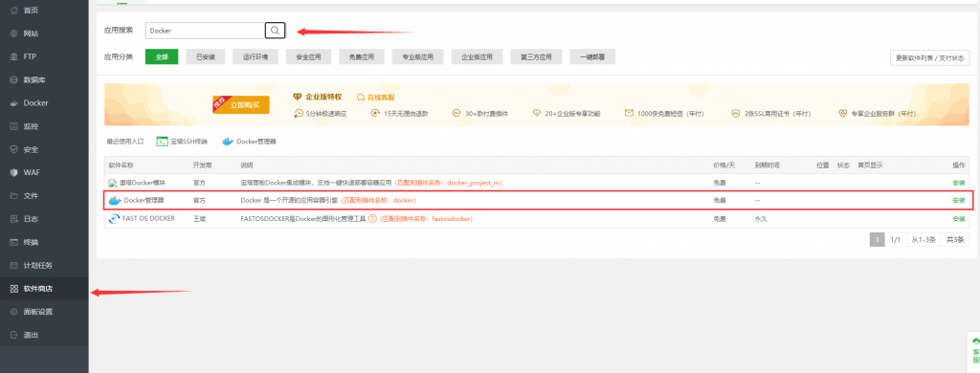Click 更新软件列表 / 支付状态 button
This screenshot has height=373, width=980.
[x=929, y=57]
